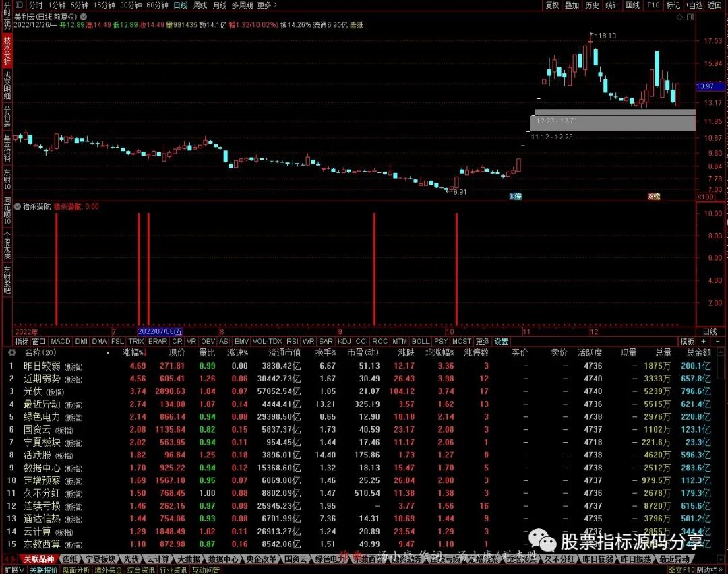This screenshot has width=728, height=574.
Task: Toggle the 侧边栏 sidebar expander
Action: (x=710, y=569)
